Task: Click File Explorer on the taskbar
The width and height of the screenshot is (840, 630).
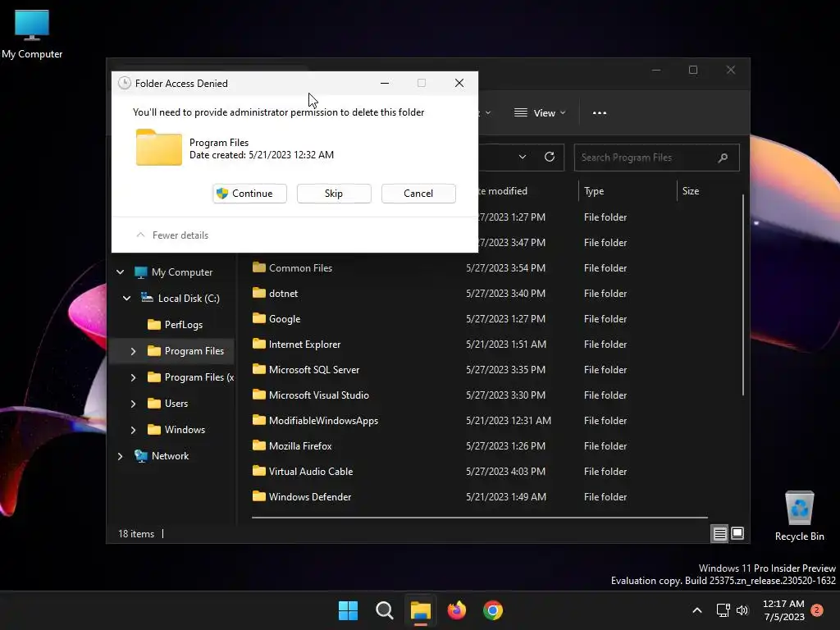Action: [421, 610]
